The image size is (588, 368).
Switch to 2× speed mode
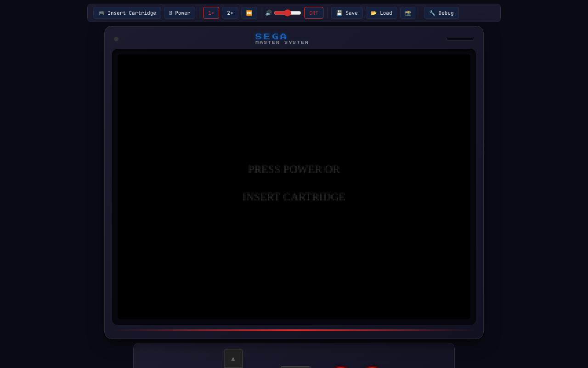230,13
